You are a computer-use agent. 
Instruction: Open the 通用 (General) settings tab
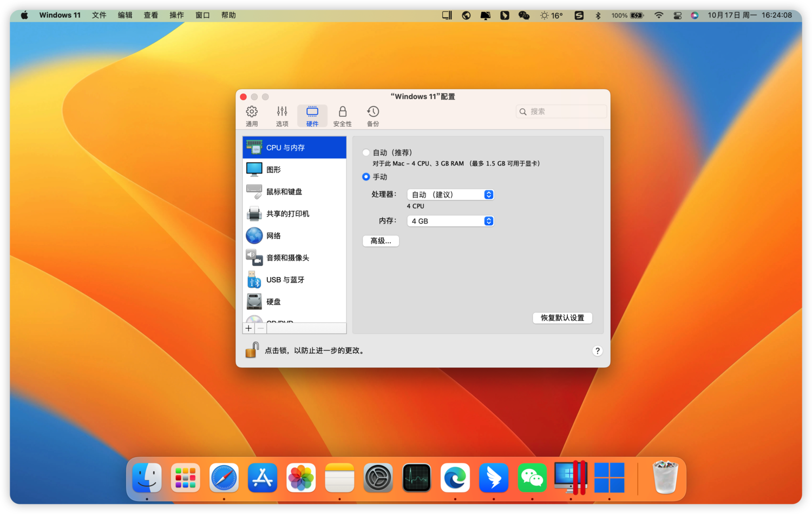click(252, 116)
